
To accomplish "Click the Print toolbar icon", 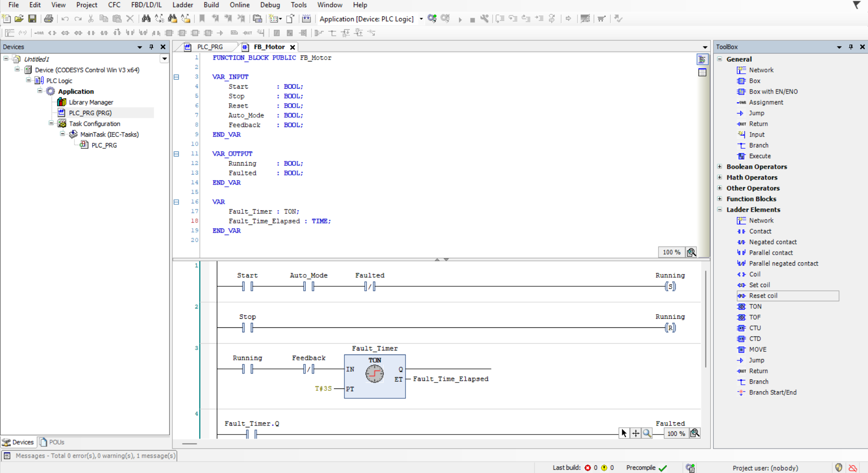I will point(48,19).
